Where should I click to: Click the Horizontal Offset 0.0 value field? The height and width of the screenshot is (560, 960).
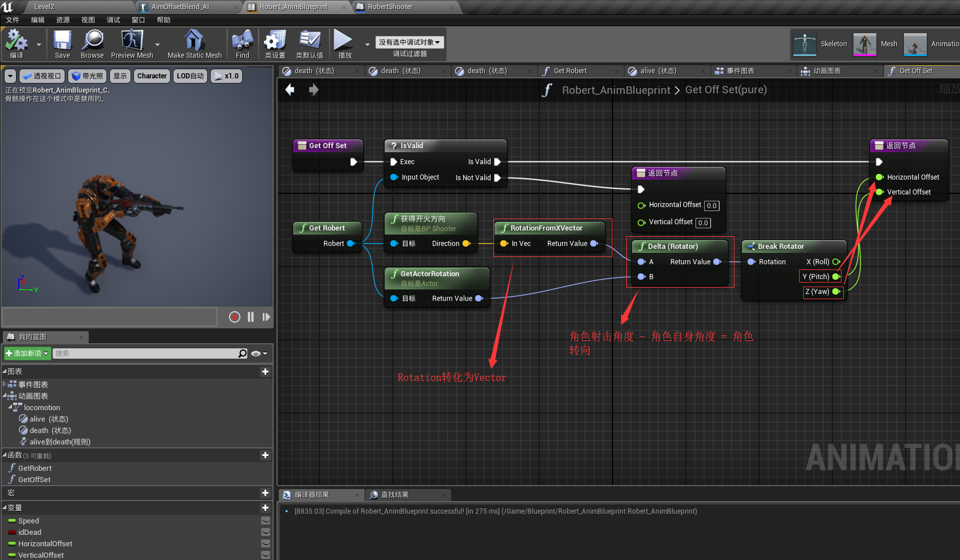point(712,206)
